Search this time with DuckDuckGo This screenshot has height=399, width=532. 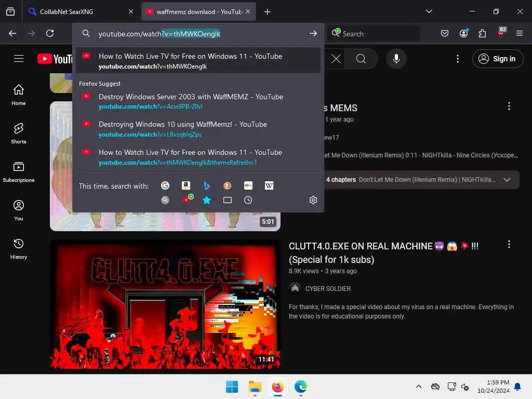228,185
